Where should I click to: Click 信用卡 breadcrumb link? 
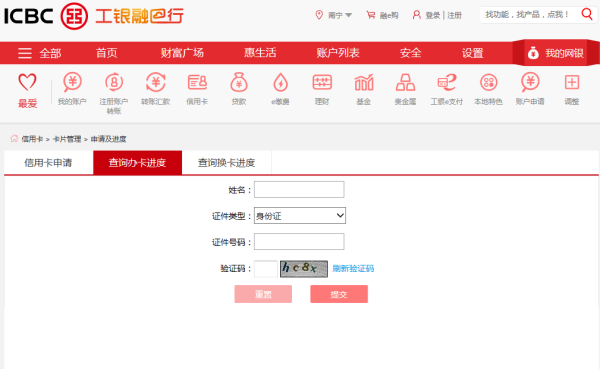point(32,139)
